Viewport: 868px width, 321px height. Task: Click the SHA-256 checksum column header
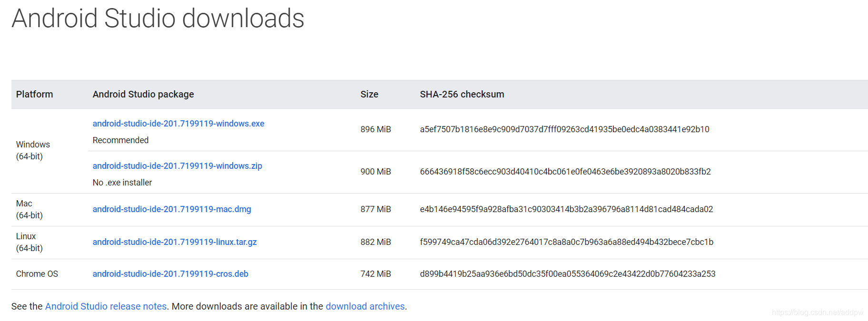tap(462, 94)
